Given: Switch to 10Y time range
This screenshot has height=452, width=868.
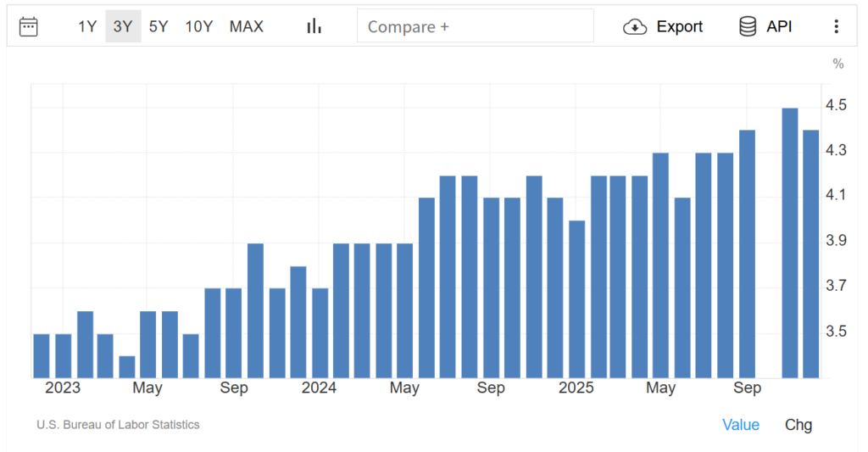Looking at the screenshot, I should coord(198,26).
